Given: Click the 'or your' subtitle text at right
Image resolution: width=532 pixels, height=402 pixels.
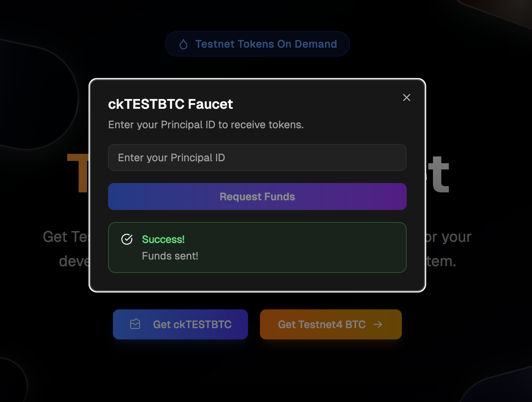Looking at the screenshot, I should tap(448, 237).
